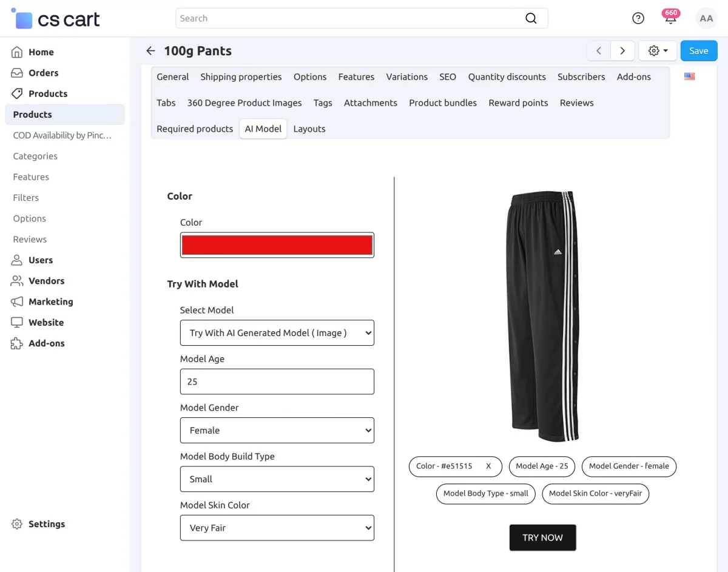Viewport: 728px width, 572px height.
Task: Click the search magnifier icon
Action: coord(531,18)
